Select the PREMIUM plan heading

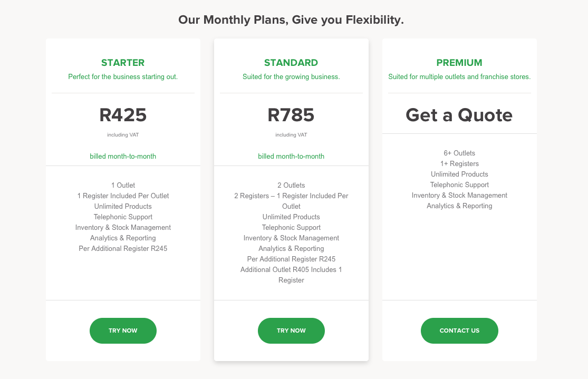[459, 63]
